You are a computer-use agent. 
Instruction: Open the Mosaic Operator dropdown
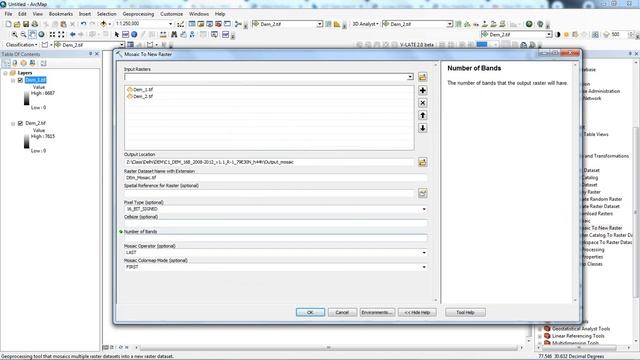pos(424,253)
